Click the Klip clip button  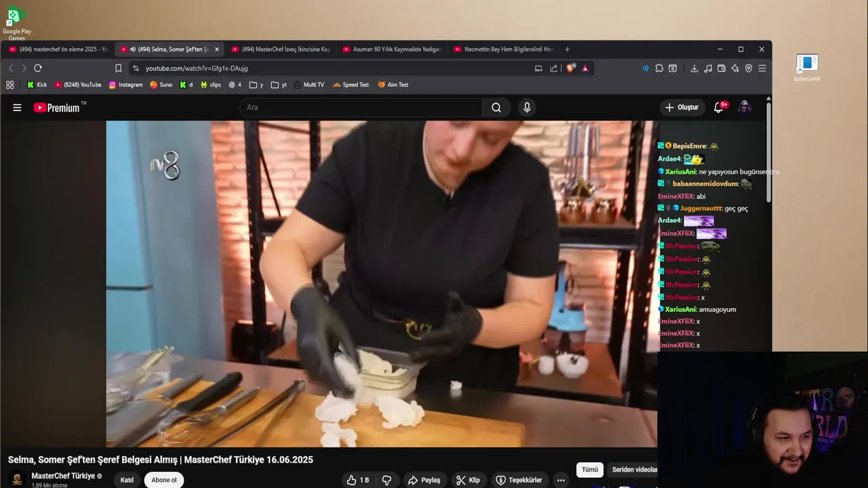tap(468, 480)
